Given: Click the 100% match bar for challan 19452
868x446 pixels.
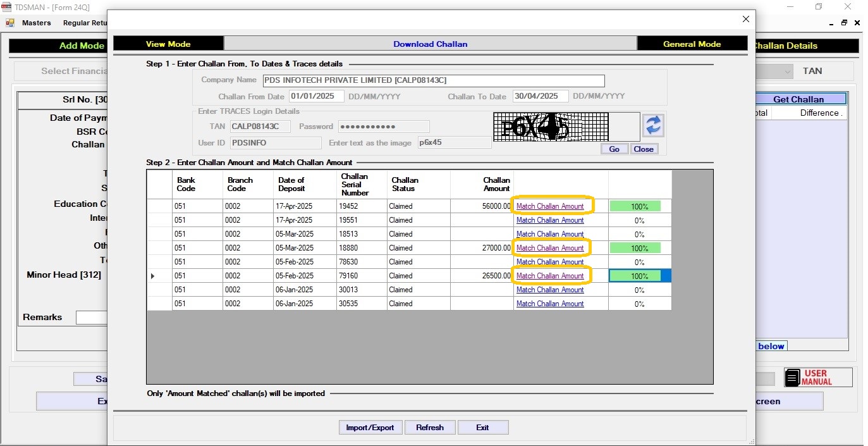Looking at the screenshot, I should [635, 206].
